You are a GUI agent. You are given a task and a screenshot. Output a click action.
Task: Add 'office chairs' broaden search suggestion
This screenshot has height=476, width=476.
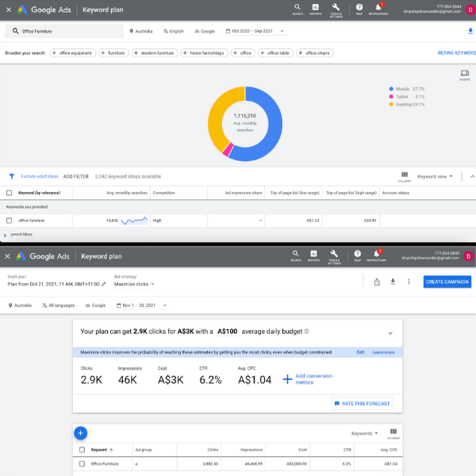pyautogui.click(x=315, y=53)
